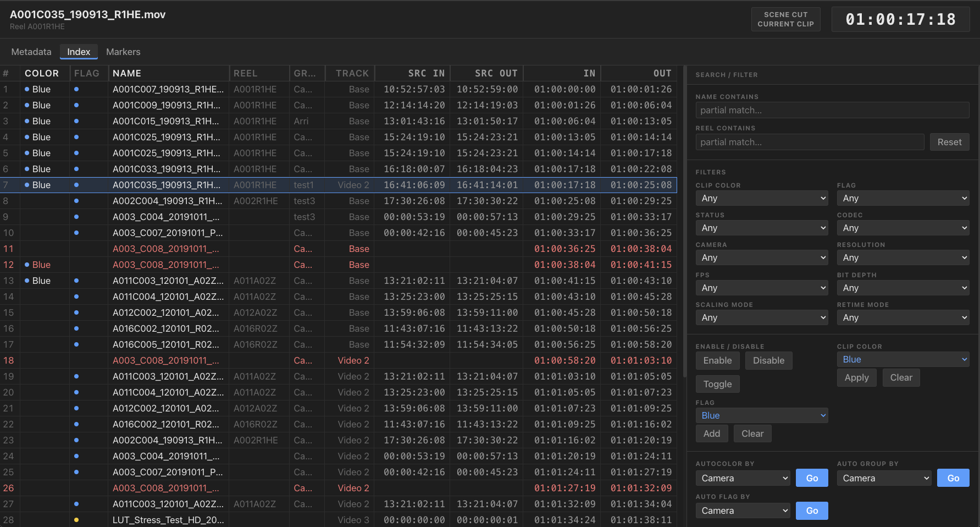Image resolution: width=980 pixels, height=527 pixels.
Task: Click the blue flag dot in row 1
Action: 76,89
